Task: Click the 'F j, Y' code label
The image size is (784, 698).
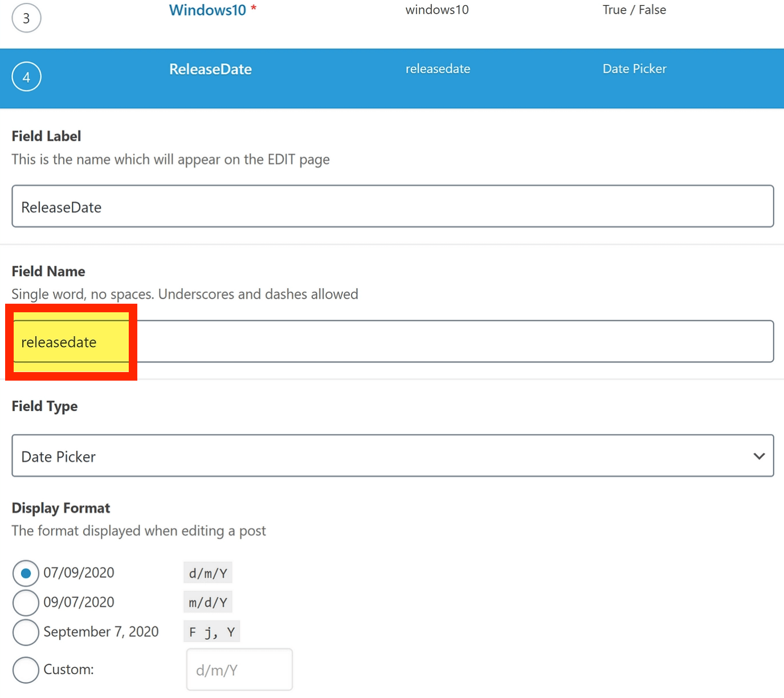Action: [x=212, y=632]
